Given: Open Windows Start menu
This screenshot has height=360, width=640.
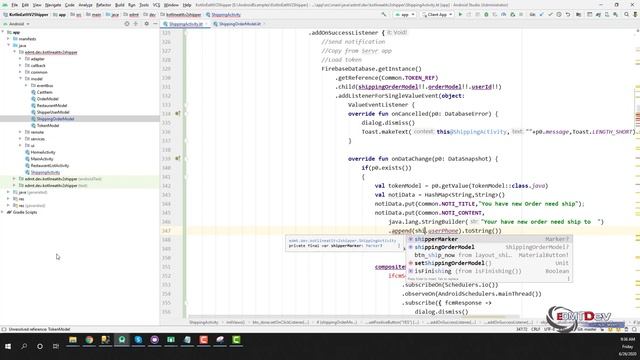Looking at the screenshot, I should (8, 346).
